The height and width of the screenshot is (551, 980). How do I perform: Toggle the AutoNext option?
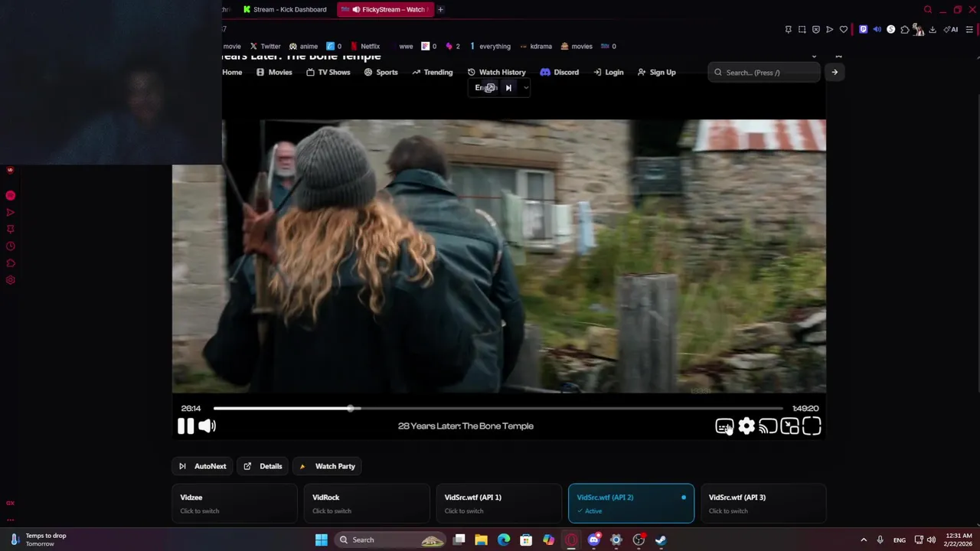coord(202,466)
